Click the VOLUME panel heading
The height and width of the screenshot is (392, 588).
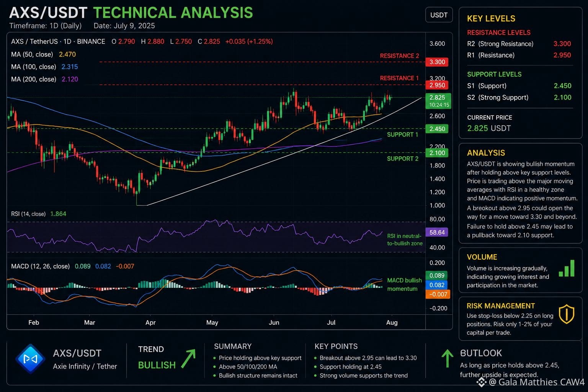(482, 257)
